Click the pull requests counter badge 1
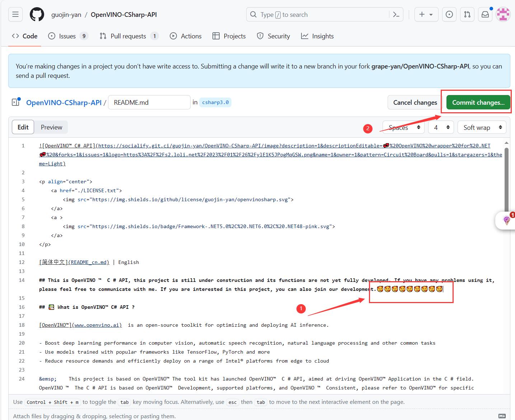515x420 pixels. [154, 36]
